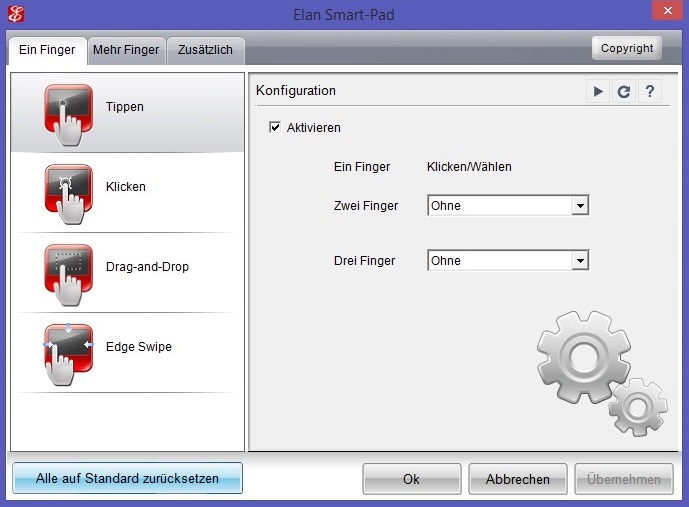This screenshot has width=689, height=507.
Task: Toggle the Aktivieren checkbox
Action: [275, 127]
